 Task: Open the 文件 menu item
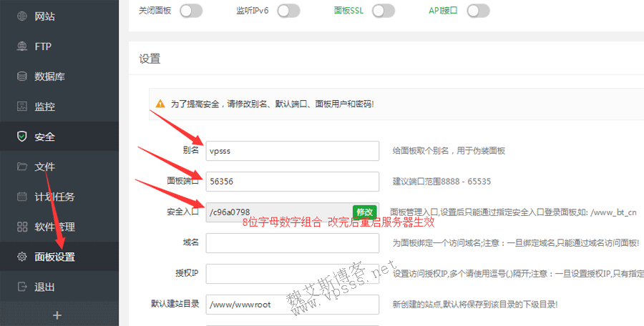click(x=44, y=167)
